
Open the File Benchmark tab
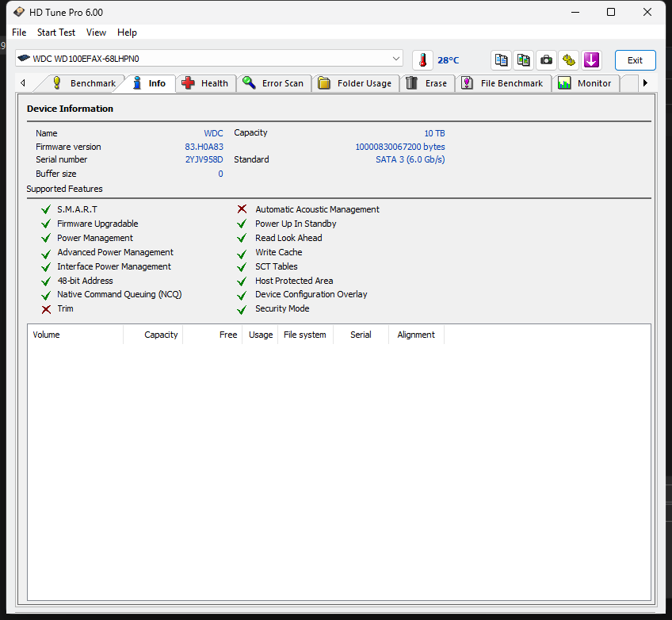pos(503,83)
